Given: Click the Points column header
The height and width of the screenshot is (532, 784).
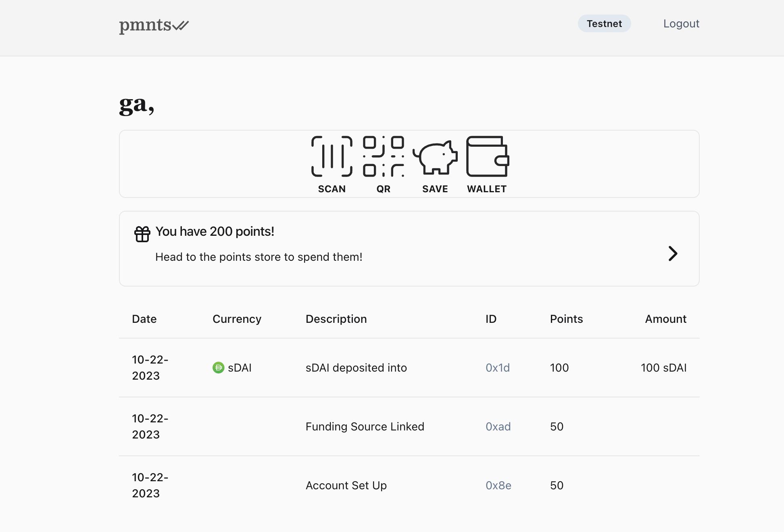Looking at the screenshot, I should click(x=566, y=319).
